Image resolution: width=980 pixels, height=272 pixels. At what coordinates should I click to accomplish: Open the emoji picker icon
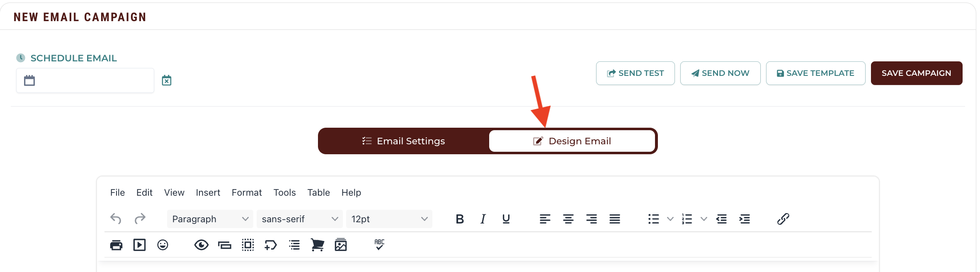click(x=163, y=245)
